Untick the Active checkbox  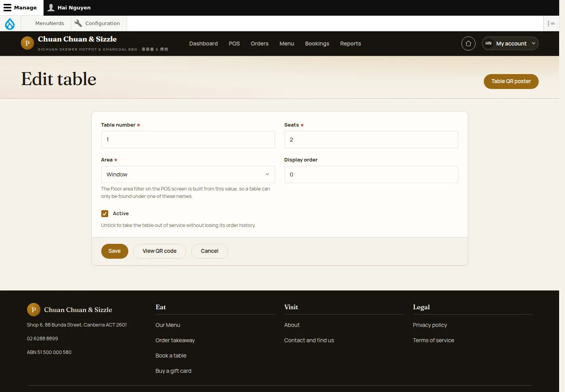point(105,214)
